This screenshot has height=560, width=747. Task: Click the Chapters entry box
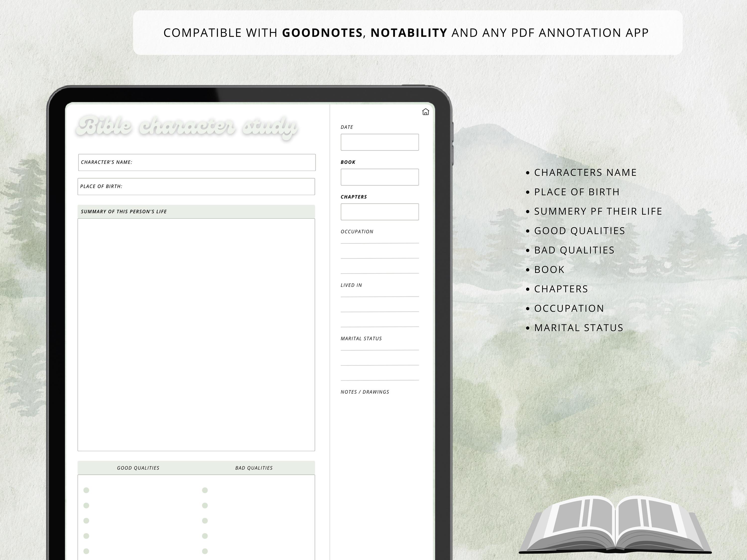(379, 212)
